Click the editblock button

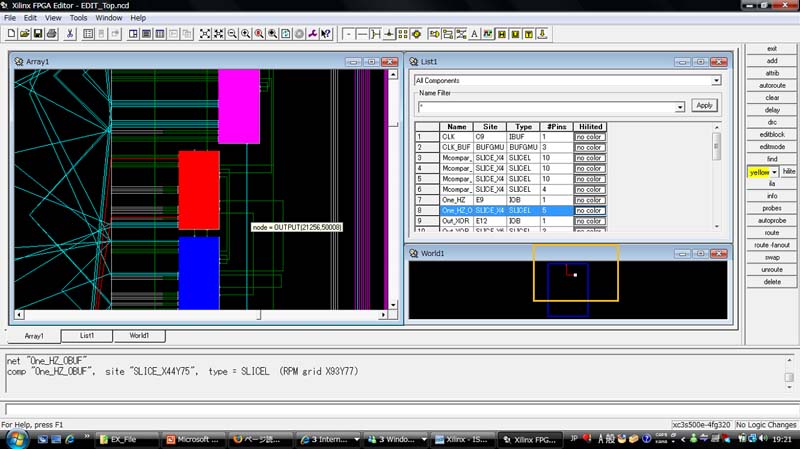click(x=772, y=134)
